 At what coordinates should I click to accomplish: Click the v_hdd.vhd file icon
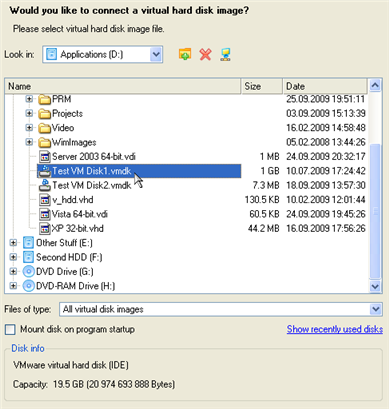(45, 200)
